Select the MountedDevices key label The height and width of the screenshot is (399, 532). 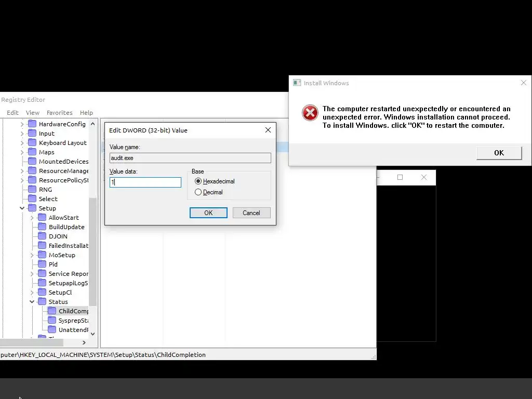(x=63, y=162)
